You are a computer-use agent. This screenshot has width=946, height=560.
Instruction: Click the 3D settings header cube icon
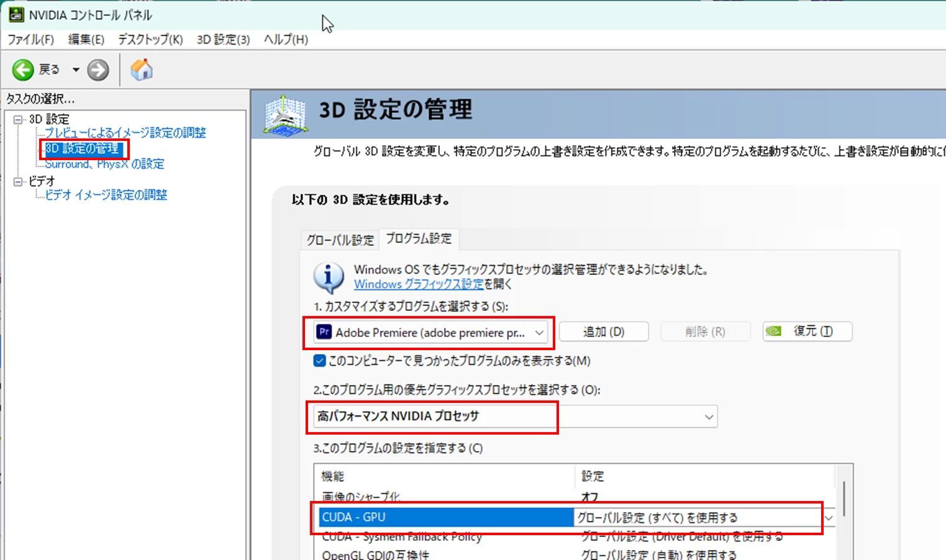click(286, 114)
